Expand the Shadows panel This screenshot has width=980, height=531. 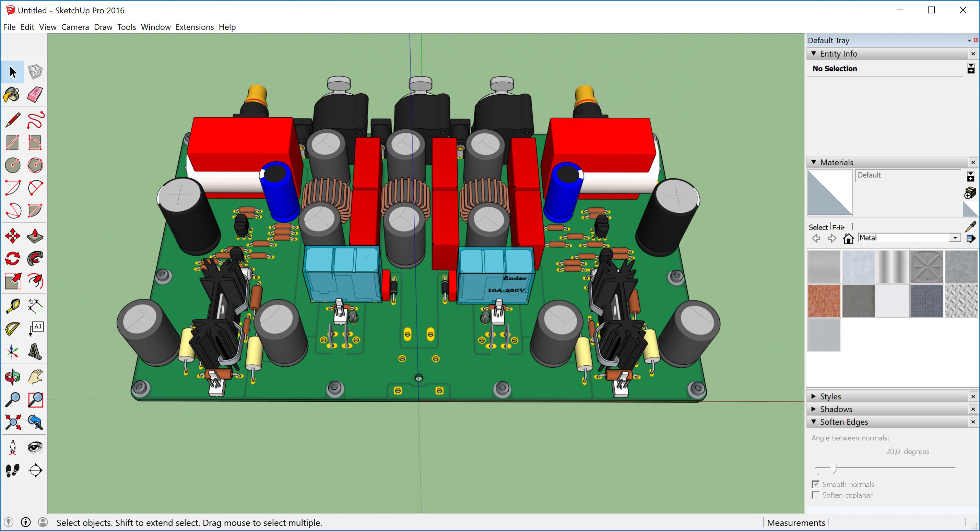tap(814, 409)
